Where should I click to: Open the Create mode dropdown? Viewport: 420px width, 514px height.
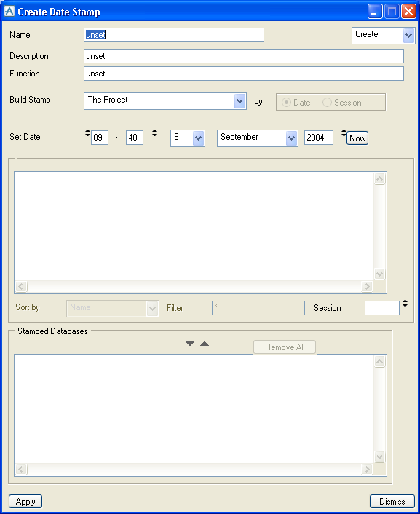(408, 36)
